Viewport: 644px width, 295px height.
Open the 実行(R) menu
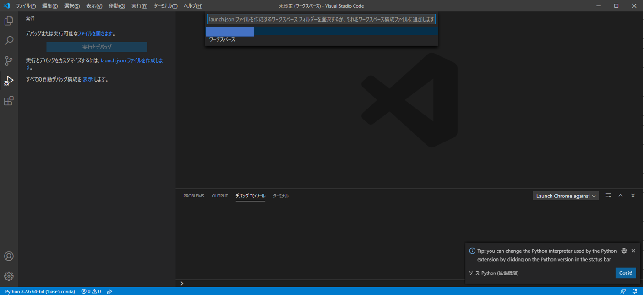pos(139,6)
